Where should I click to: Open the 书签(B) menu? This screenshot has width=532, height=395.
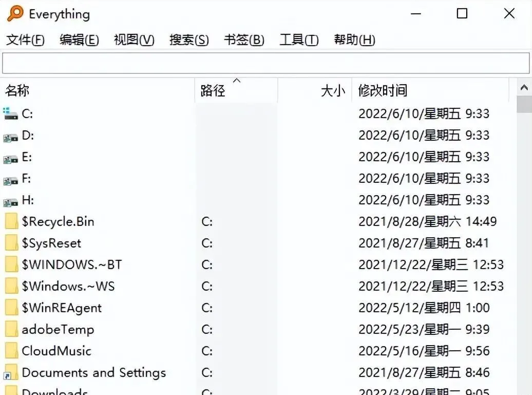coord(244,40)
